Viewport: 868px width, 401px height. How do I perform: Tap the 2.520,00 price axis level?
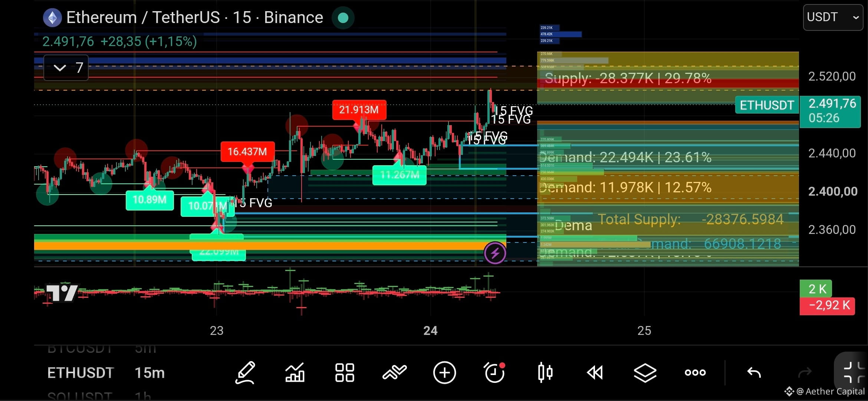click(x=832, y=76)
